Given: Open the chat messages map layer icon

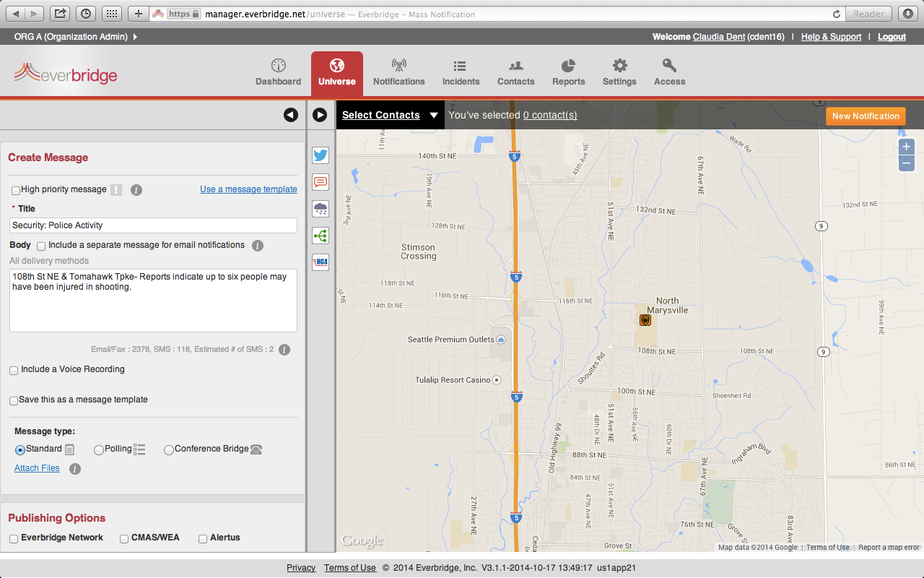Looking at the screenshot, I should tap(321, 182).
